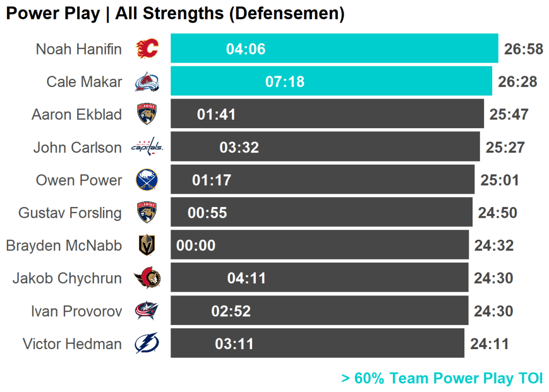
Task: Click the Florida Panthers logo beside Aaron Ekblad
Action: (147, 114)
